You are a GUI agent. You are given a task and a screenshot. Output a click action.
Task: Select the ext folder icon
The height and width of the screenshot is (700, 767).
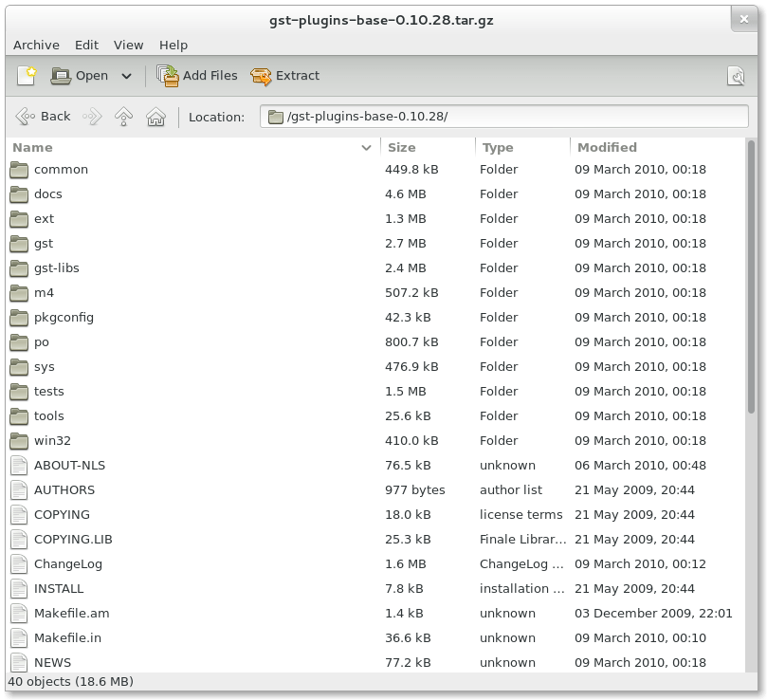pyautogui.click(x=19, y=219)
